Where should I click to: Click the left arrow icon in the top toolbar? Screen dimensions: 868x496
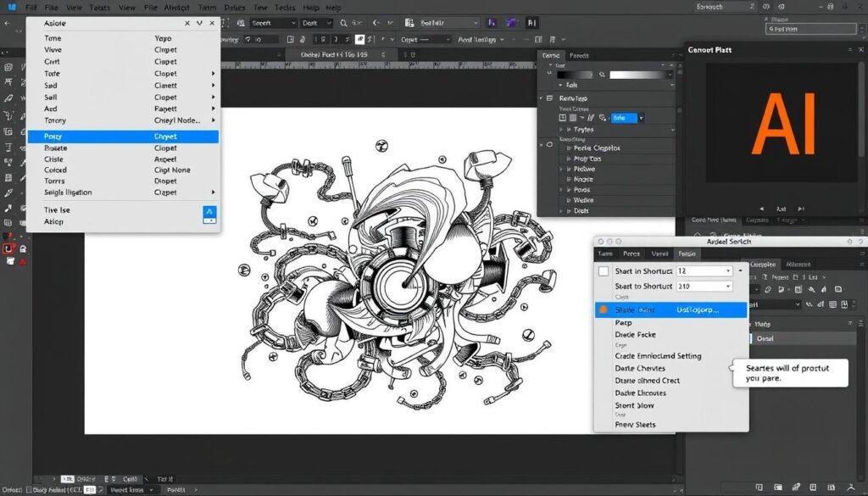[7, 23]
